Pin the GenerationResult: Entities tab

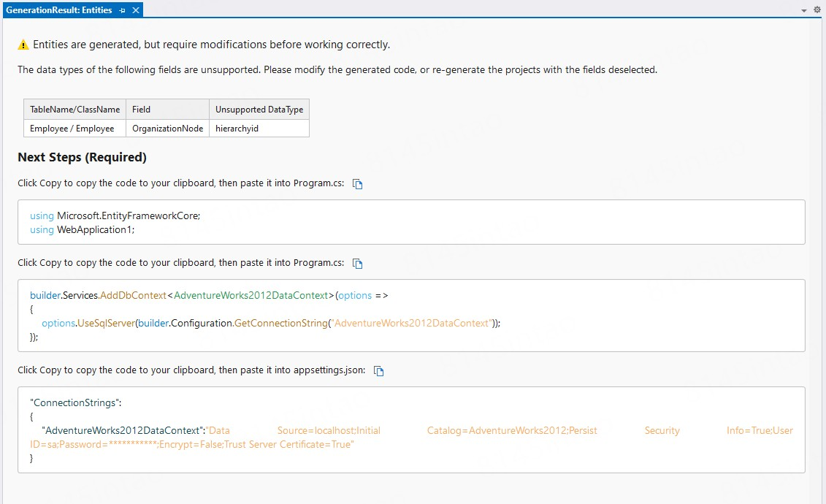coord(123,10)
